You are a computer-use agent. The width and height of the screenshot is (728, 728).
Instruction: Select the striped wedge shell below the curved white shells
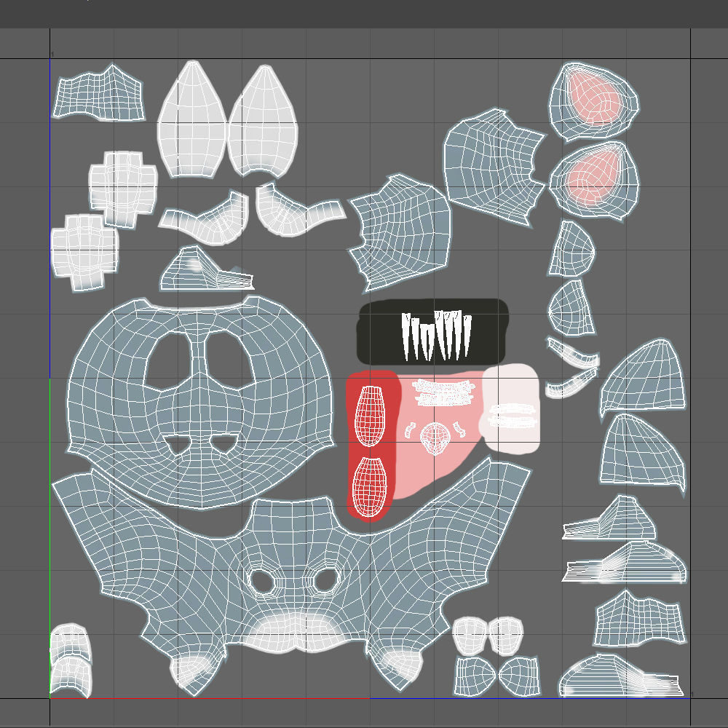pyautogui.click(x=207, y=269)
